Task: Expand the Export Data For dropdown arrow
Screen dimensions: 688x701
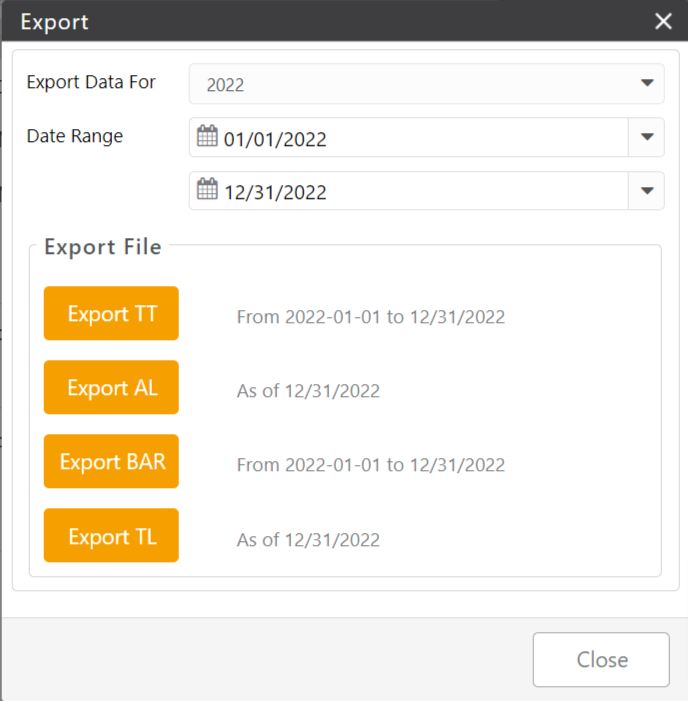Action: coord(646,84)
